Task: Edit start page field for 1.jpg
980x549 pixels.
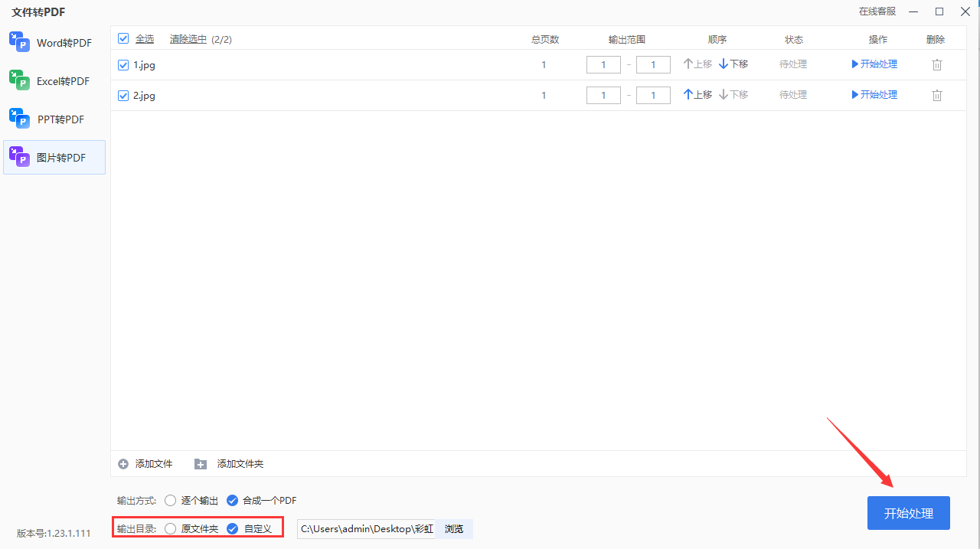Action: pos(603,65)
